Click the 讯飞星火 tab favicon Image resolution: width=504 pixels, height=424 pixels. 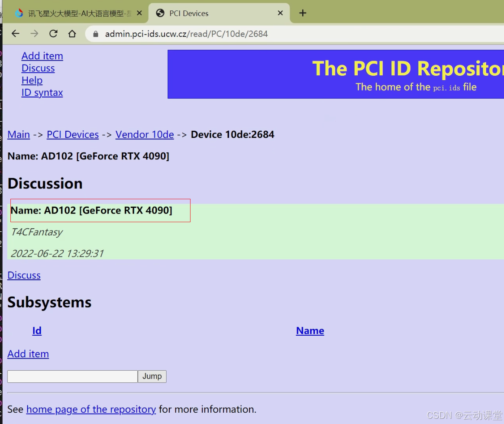(19, 13)
